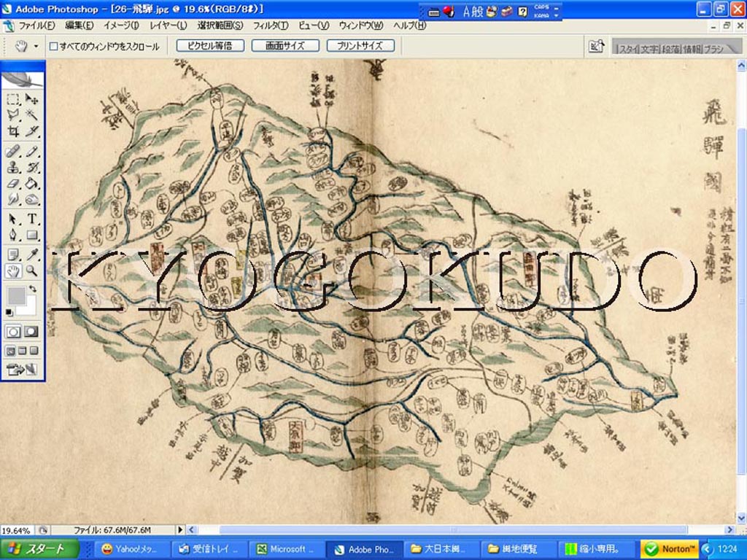Open the status bar info options arrow
The image size is (747, 560).
180,529
